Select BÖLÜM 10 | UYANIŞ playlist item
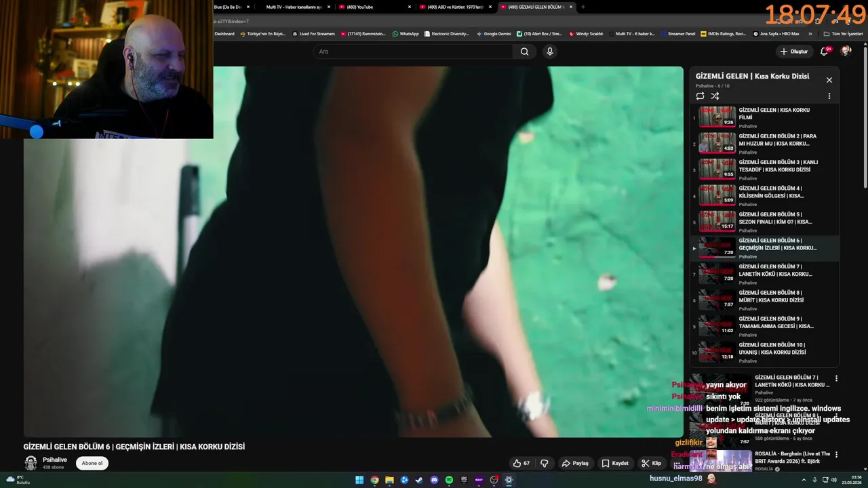This screenshot has height=488, width=868. point(764,352)
